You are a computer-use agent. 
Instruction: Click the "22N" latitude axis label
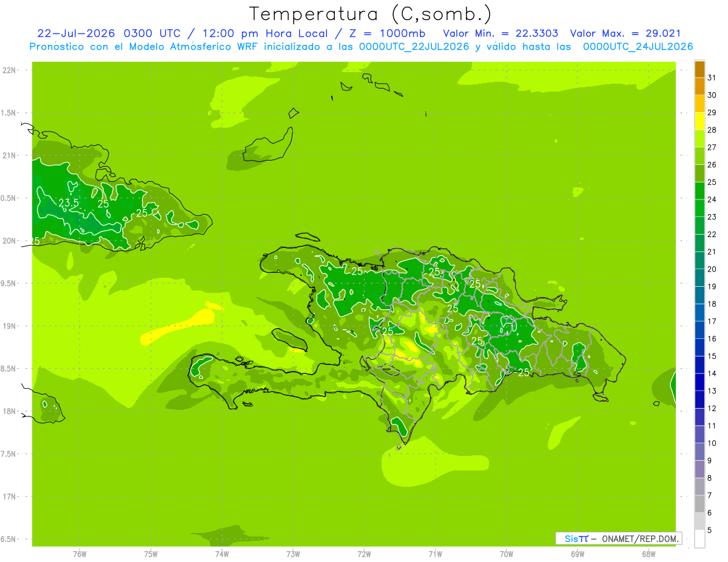click(x=8, y=70)
